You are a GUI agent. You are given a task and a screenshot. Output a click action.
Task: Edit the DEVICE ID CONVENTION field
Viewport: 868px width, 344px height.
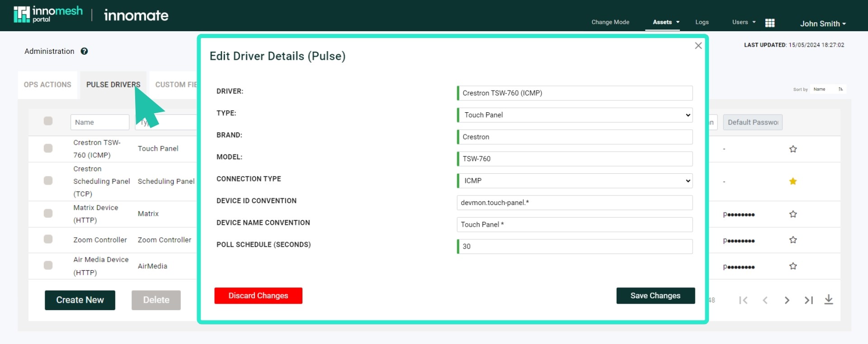[x=575, y=203]
